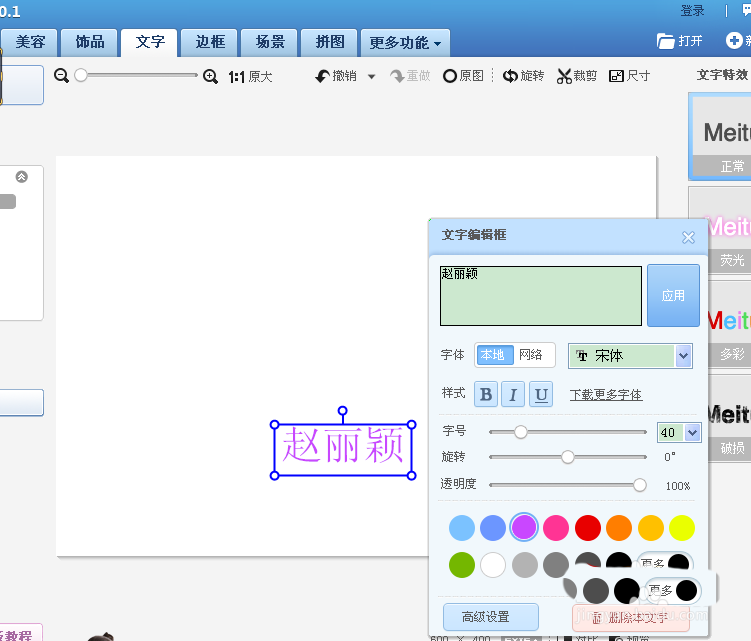Pick the light blue color swatch

(462, 528)
